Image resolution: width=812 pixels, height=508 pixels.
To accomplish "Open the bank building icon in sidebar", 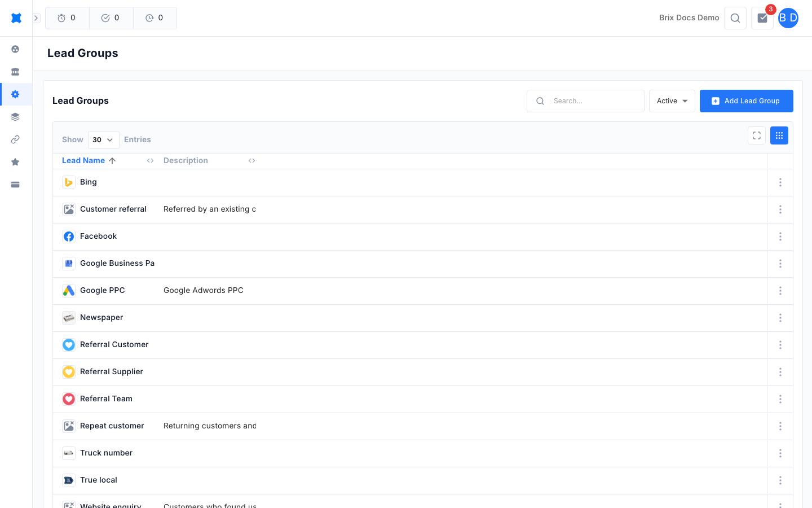I will pyautogui.click(x=15, y=72).
